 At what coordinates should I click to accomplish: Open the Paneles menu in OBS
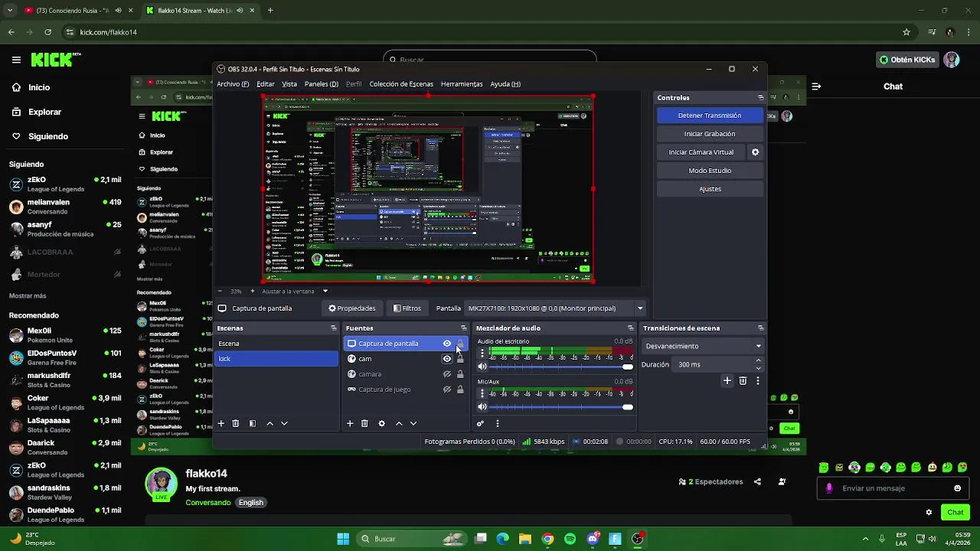click(x=322, y=84)
